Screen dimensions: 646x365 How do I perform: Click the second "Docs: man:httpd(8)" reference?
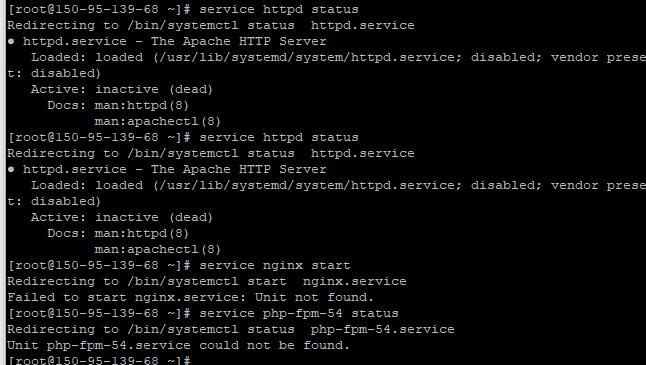click(x=118, y=234)
